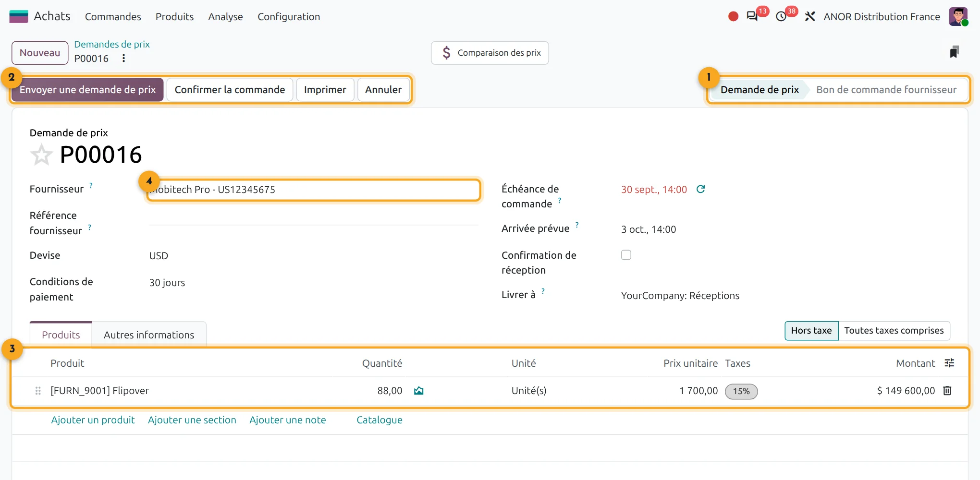Image resolution: width=980 pixels, height=480 pixels.
Task: Open the Fournisseur Mobitech Pro field
Action: (x=313, y=190)
